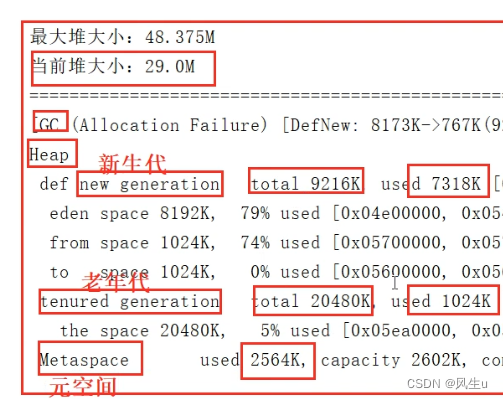Click the 'Metaspace' label
503x399 pixels.
tap(84, 360)
